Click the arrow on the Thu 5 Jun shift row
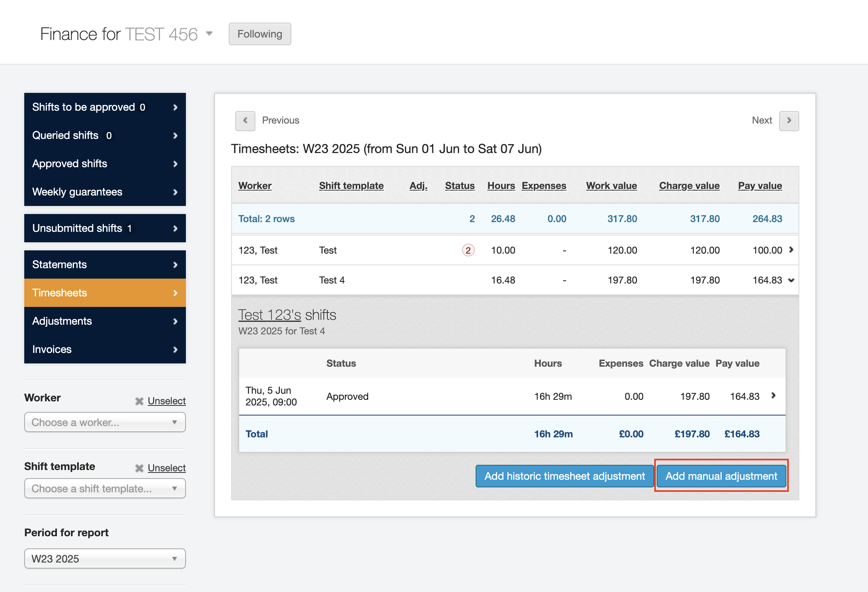 pos(773,396)
